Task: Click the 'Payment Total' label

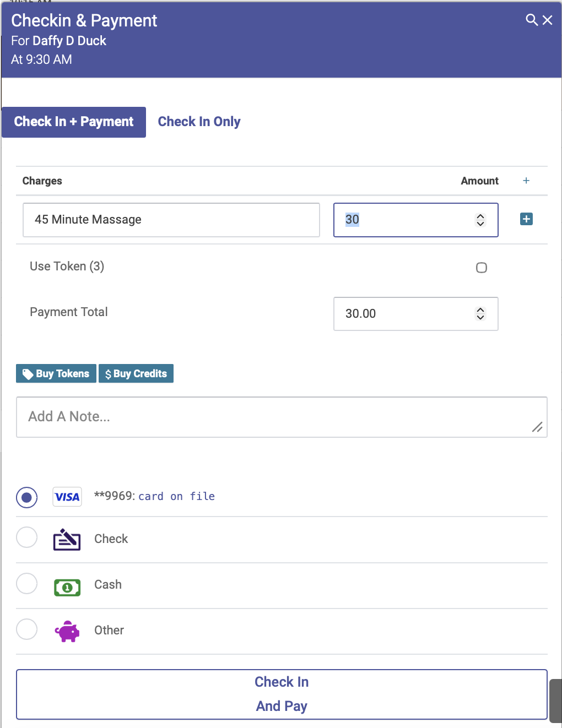Action: coord(69,312)
